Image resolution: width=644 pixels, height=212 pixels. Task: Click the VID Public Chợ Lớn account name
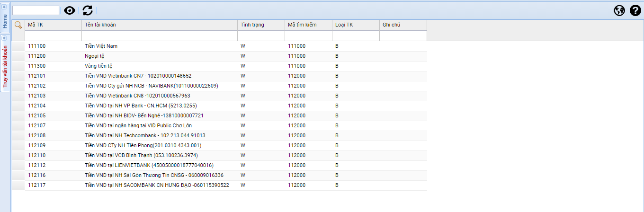[138, 125]
